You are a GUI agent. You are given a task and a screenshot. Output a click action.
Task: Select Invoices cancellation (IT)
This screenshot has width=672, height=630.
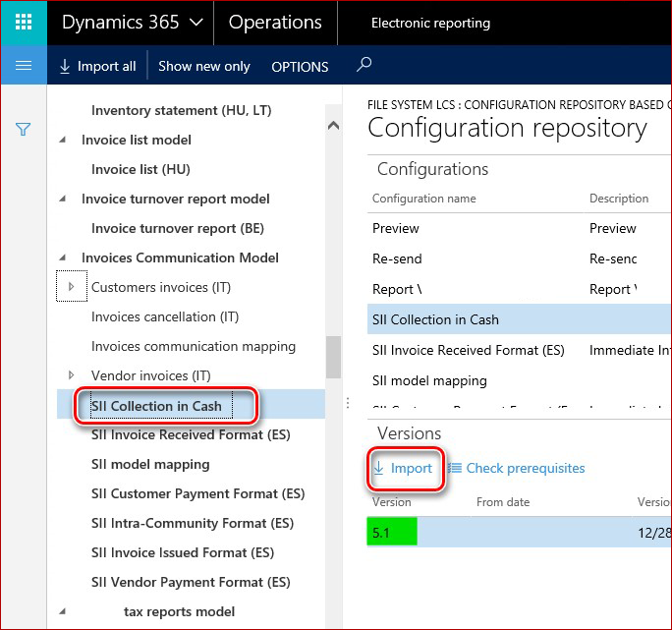tap(165, 316)
